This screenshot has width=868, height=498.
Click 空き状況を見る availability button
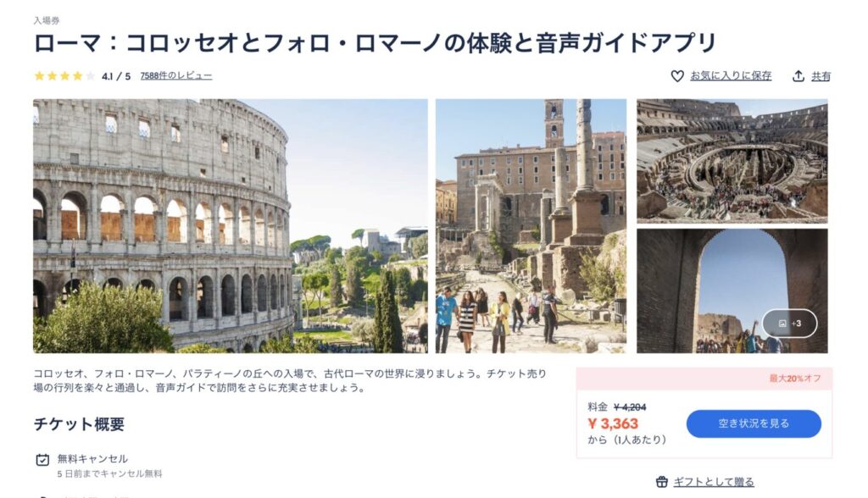point(754,423)
